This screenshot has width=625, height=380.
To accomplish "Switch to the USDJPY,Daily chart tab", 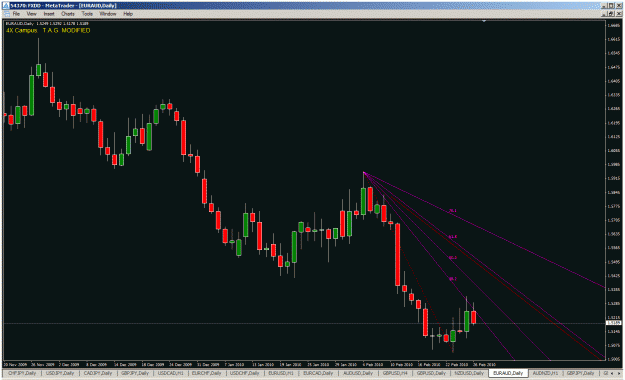I will (60, 373).
